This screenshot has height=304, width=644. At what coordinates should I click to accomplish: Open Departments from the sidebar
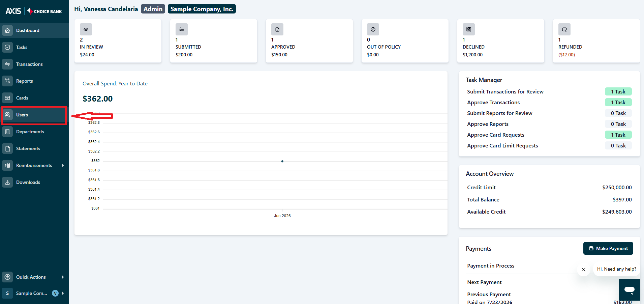(34, 132)
